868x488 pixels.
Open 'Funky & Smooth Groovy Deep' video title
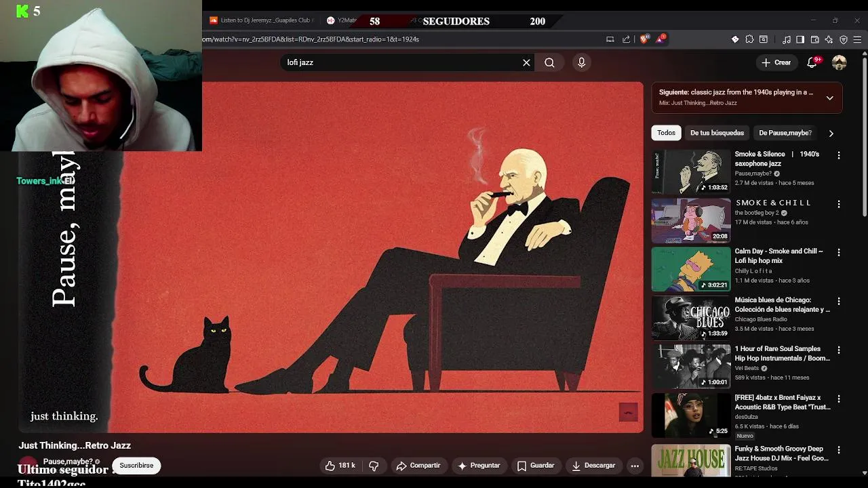point(781,453)
